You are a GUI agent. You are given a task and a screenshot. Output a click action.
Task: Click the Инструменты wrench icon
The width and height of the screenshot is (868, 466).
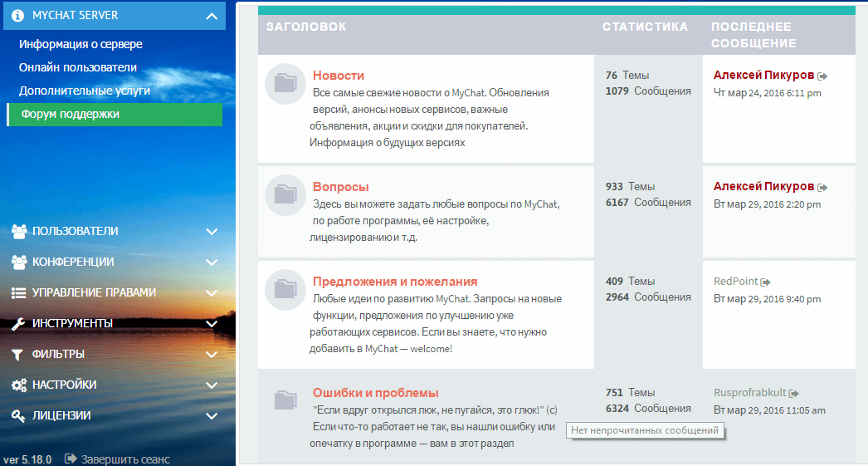(18, 324)
